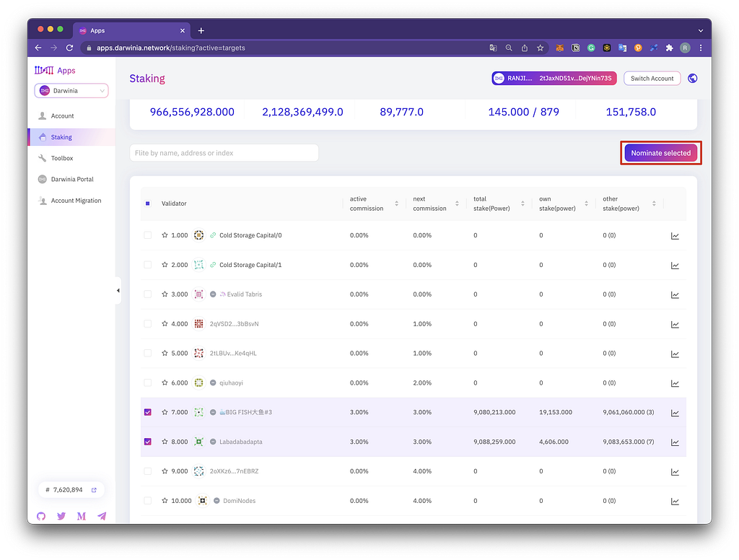Open chart for BIG FISH validator

[x=675, y=413]
